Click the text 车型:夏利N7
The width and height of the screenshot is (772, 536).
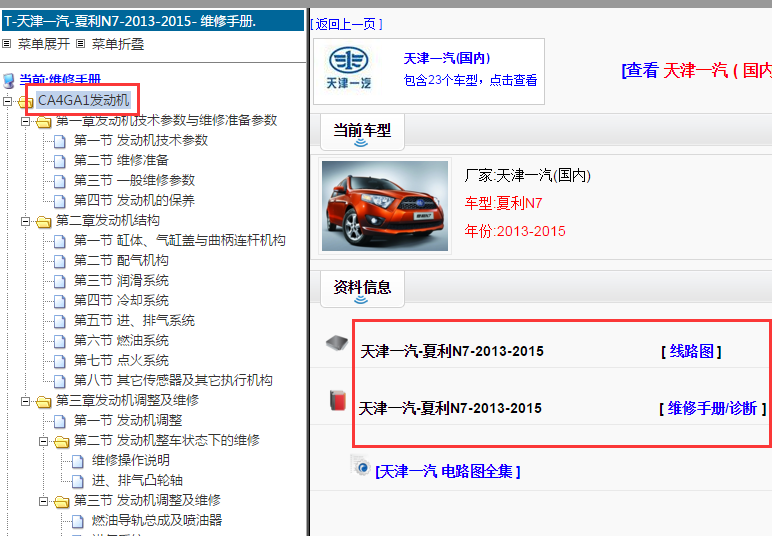tap(503, 203)
